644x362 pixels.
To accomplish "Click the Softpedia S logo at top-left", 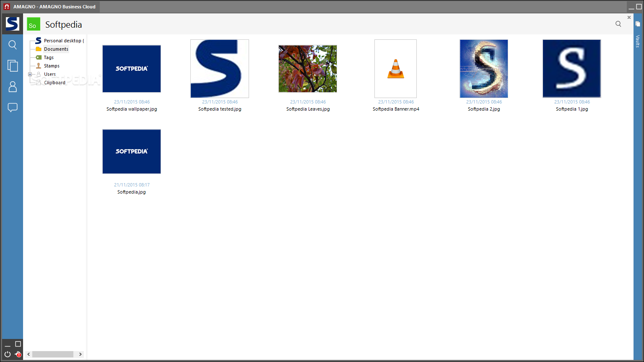I will 12,24.
